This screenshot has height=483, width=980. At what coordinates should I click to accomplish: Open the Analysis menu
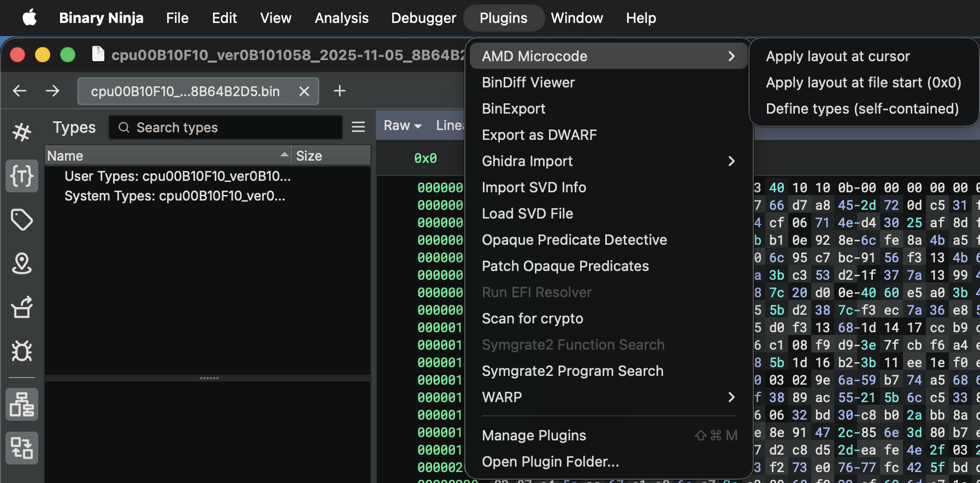pos(342,18)
